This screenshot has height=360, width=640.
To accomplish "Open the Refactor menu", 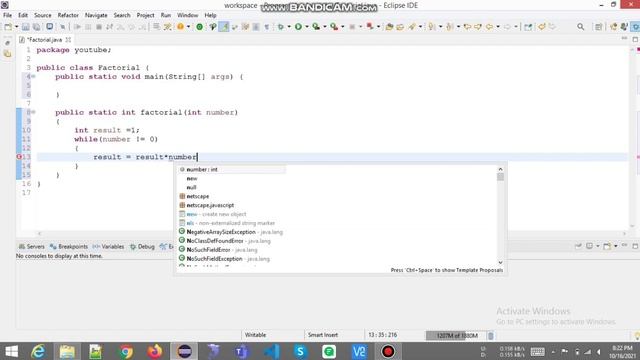I will [68, 15].
